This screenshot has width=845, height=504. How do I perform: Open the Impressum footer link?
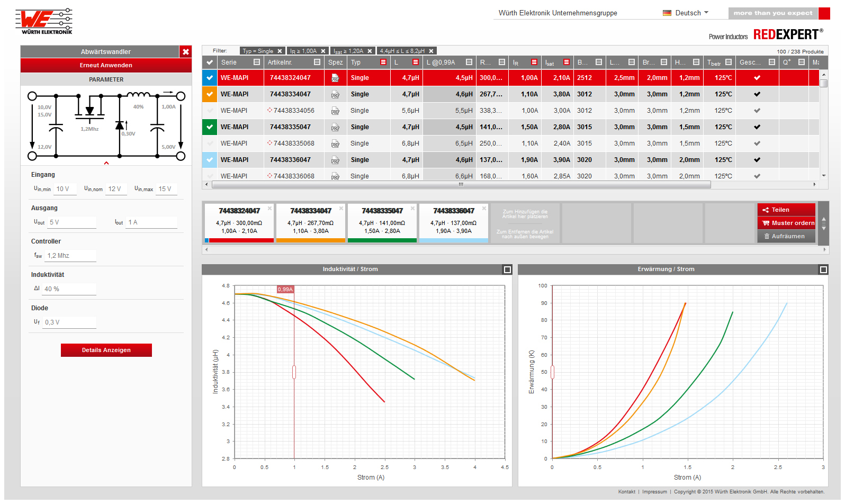pos(654,492)
